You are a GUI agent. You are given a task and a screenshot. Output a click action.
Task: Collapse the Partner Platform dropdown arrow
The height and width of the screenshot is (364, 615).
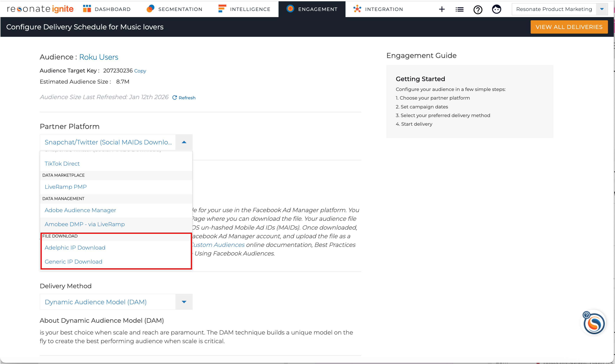(x=184, y=142)
